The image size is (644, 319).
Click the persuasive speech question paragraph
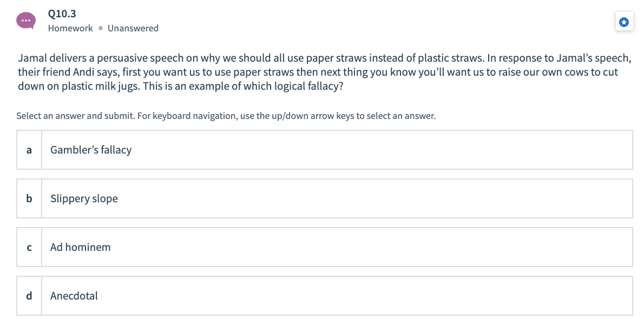(x=324, y=71)
